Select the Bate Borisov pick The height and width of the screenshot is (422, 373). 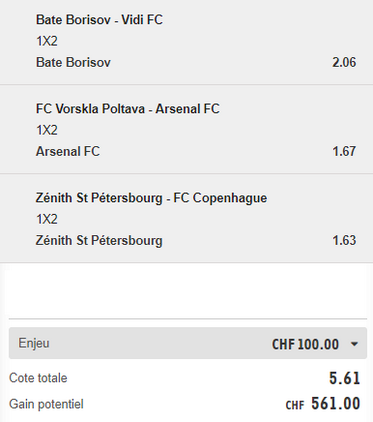(x=73, y=62)
